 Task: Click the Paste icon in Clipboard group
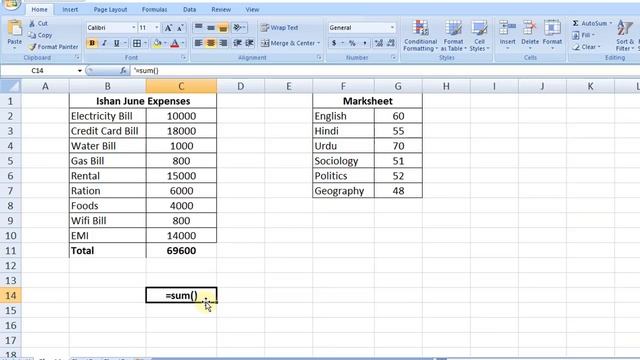15,29
